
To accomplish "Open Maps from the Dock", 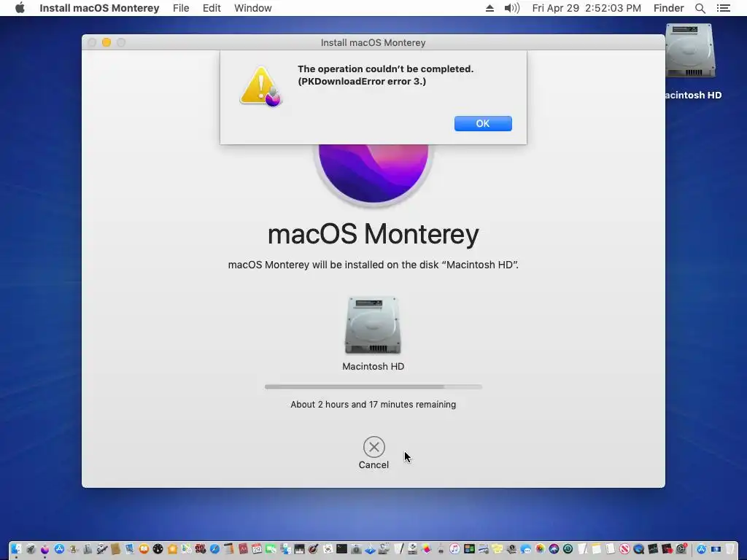I will pyautogui.click(x=186, y=549).
